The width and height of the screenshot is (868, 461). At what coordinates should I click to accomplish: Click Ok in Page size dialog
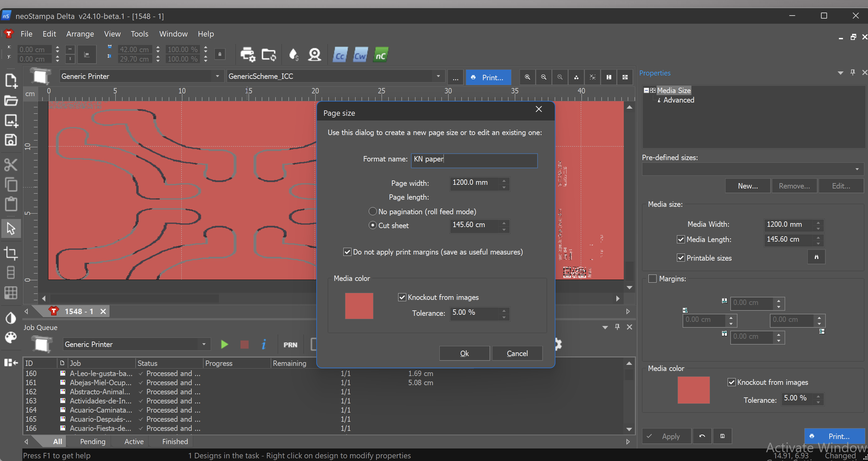(464, 353)
